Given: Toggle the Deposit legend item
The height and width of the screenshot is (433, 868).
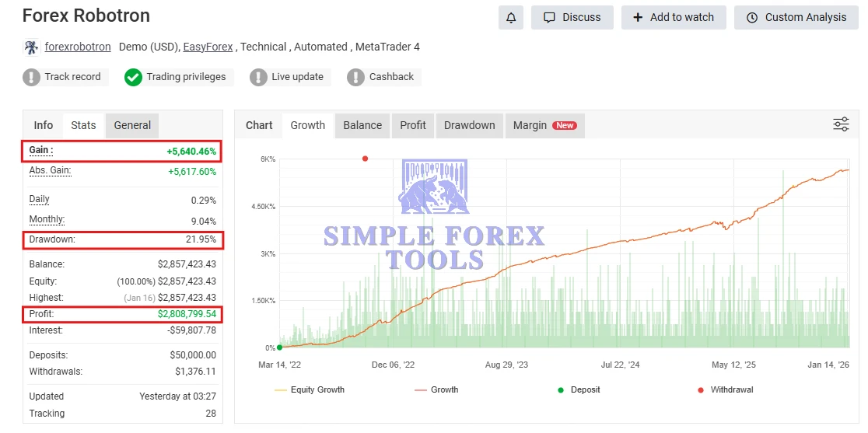Looking at the screenshot, I should [x=579, y=390].
